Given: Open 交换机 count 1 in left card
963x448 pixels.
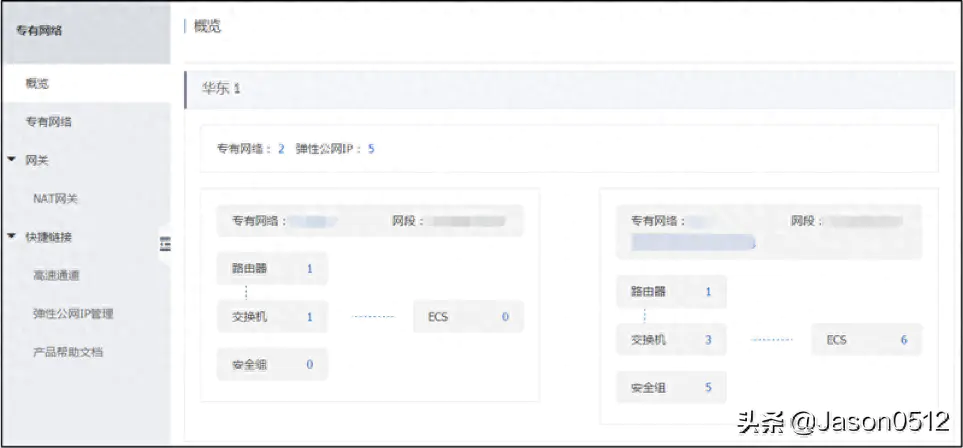Looking at the screenshot, I should [x=310, y=317].
